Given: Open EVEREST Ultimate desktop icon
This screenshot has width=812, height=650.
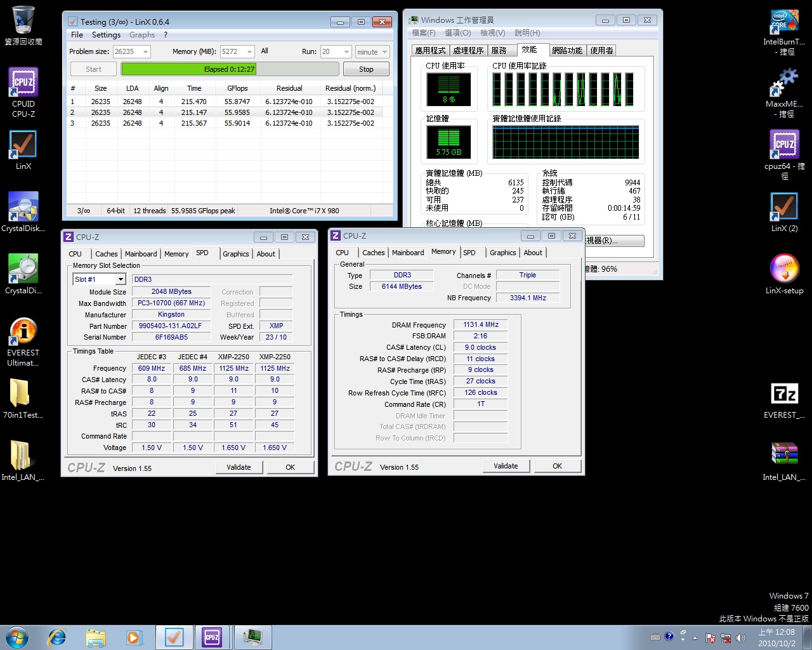Looking at the screenshot, I should pos(23,342).
